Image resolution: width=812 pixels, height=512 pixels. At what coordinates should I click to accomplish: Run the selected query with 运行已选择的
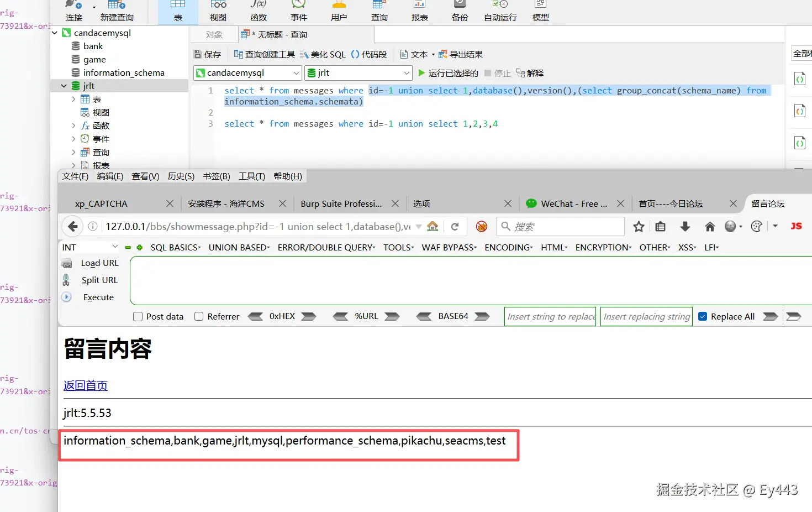click(448, 73)
